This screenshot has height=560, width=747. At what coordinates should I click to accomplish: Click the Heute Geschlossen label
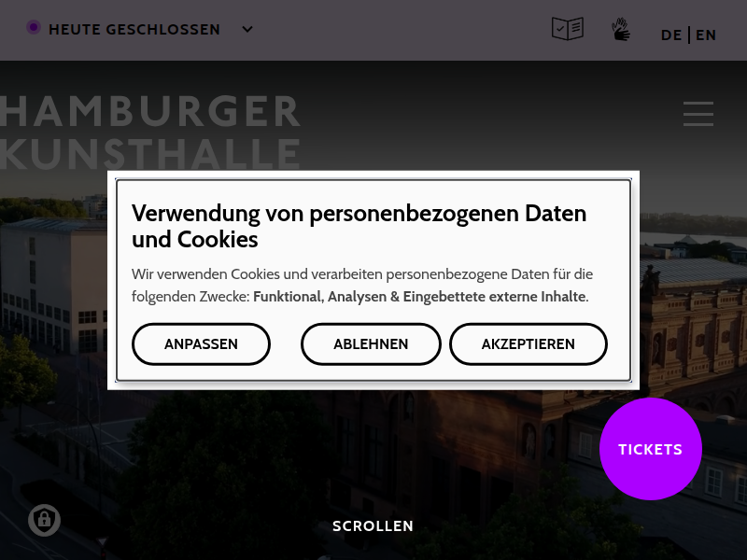(134, 30)
